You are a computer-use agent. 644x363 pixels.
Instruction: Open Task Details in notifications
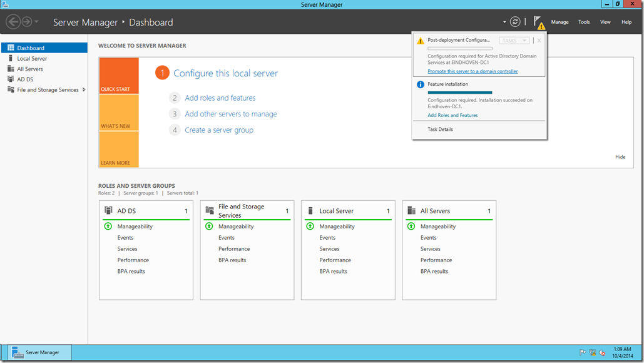[441, 130]
